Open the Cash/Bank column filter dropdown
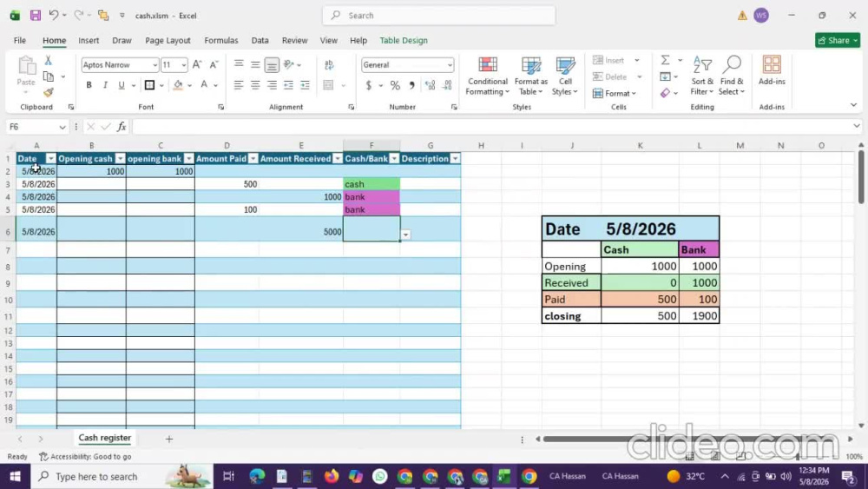This screenshot has height=489, width=868. [394, 159]
